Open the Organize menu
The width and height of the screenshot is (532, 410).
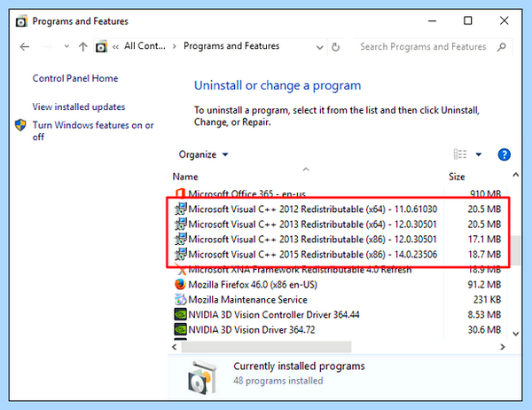pos(203,154)
